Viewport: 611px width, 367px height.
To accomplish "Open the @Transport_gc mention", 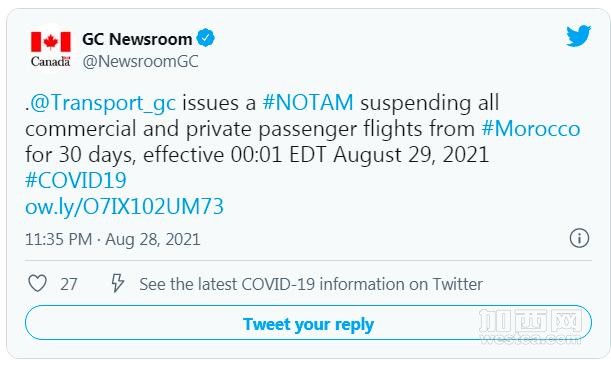I will pyautogui.click(x=103, y=103).
